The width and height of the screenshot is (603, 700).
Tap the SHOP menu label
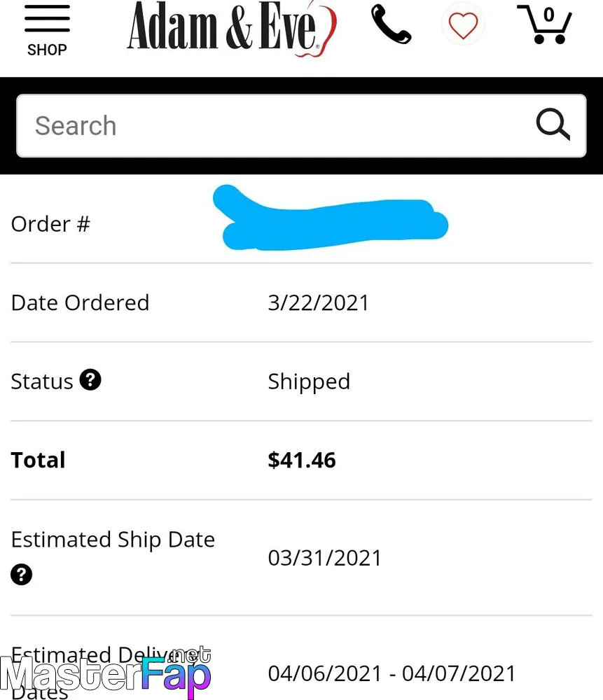coord(47,50)
